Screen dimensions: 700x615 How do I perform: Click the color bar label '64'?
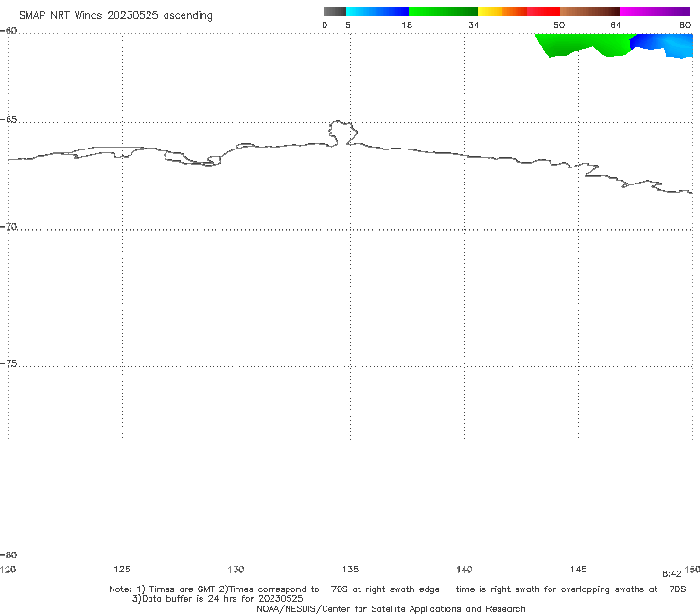click(x=616, y=25)
